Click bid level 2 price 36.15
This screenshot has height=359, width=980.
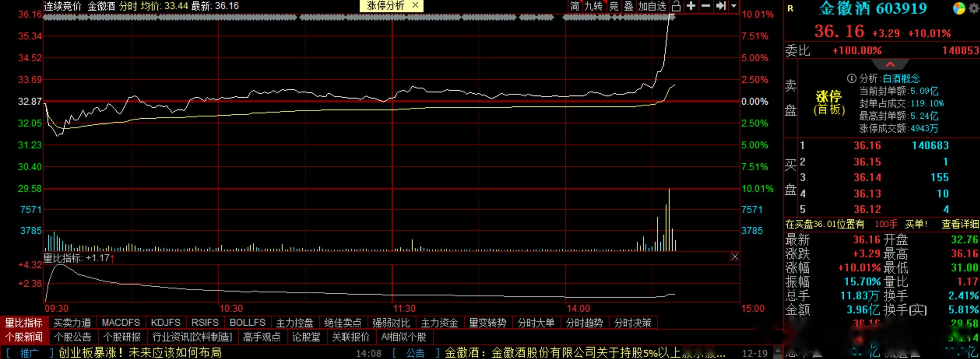tap(867, 162)
